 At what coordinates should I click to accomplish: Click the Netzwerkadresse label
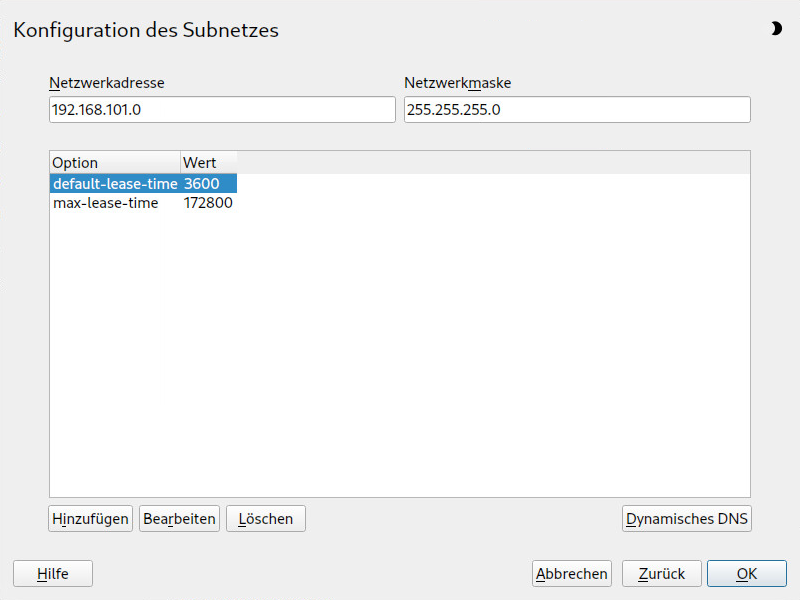pyautogui.click(x=107, y=83)
